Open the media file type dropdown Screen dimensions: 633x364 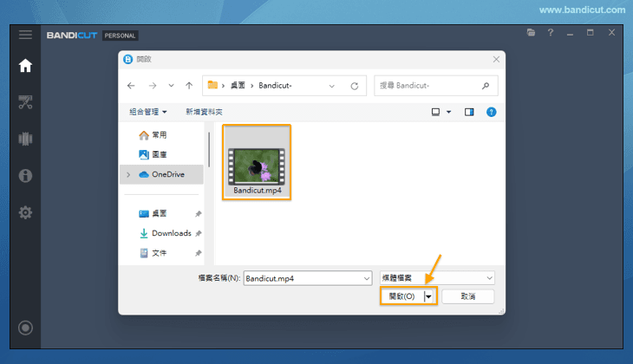pyautogui.click(x=490, y=278)
